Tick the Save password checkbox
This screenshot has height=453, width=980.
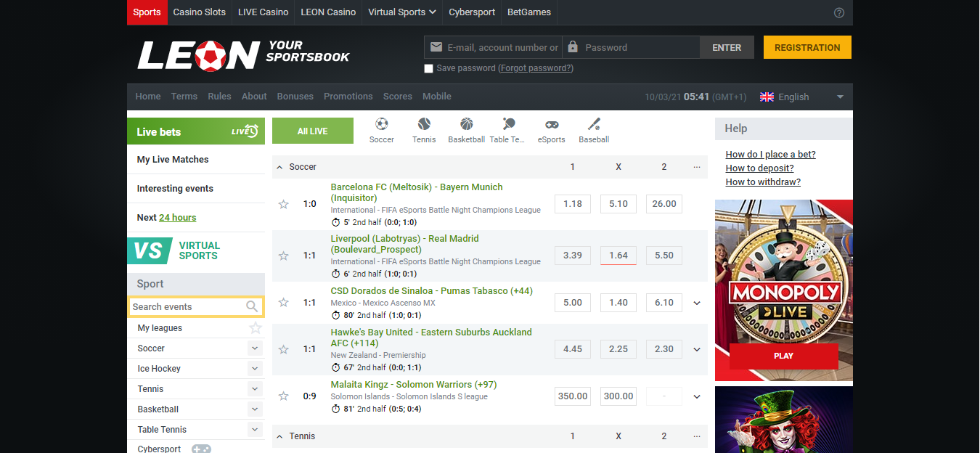click(428, 68)
